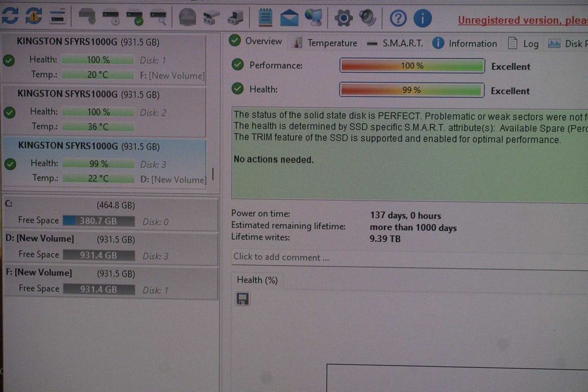Click the disk with clock toolbar icon
Viewport: 588px width, 392px height.
[x=111, y=18]
